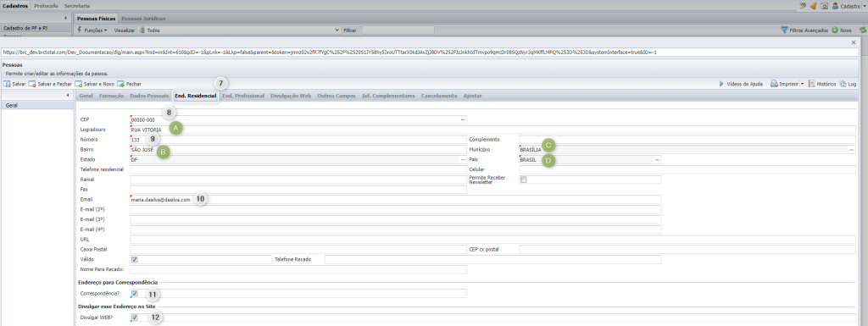Screen dimensions: 868x326
Task: Click the picture frame icon in top bar
Action: (824, 6)
